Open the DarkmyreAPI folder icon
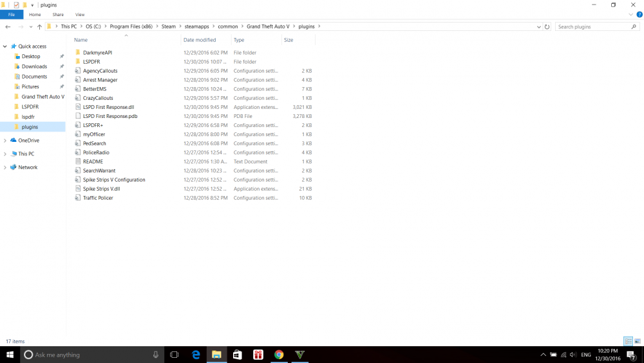The image size is (644, 363). click(x=78, y=53)
